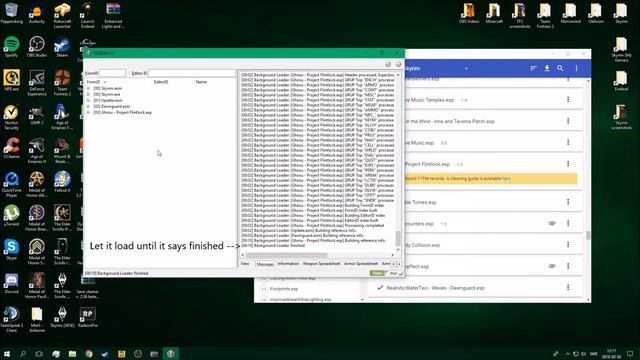Sort tree by FormID column header
The image size is (640, 360).
coord(93,82)
